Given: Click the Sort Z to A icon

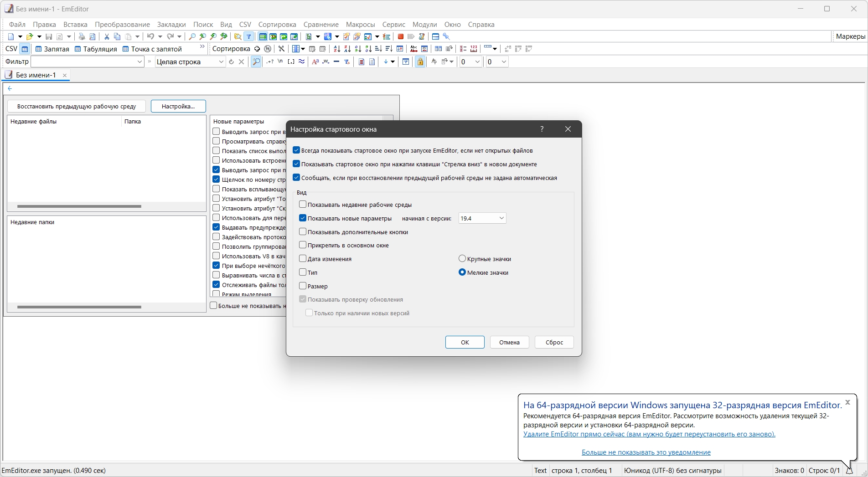Looking at the screenshot, I should [347, 49].
